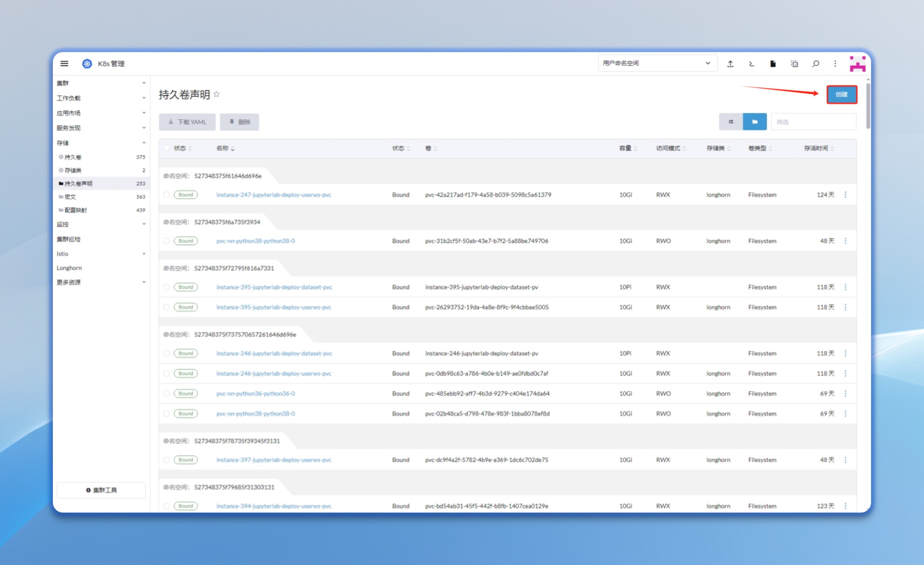Open the resource search magnifier icon
924x565 pixels.
(816, 64)
